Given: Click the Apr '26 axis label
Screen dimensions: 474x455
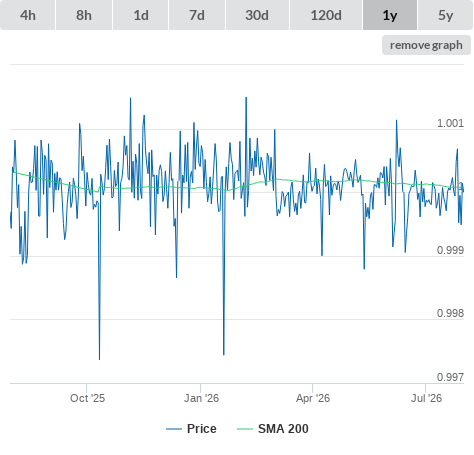Looking at the screenshot, I should coord(313,398).
